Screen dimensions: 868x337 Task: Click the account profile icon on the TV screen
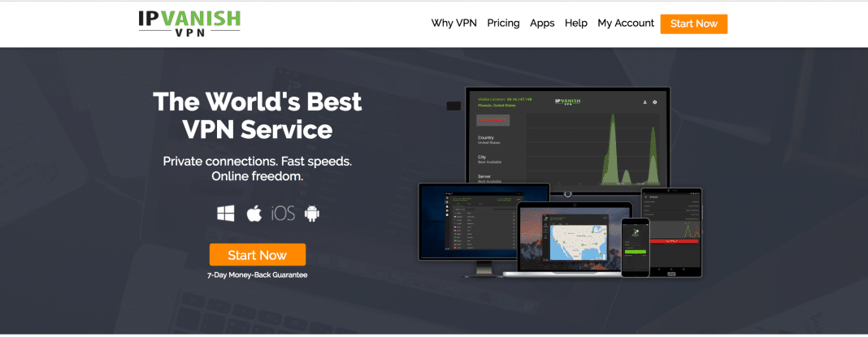point(645,102)
